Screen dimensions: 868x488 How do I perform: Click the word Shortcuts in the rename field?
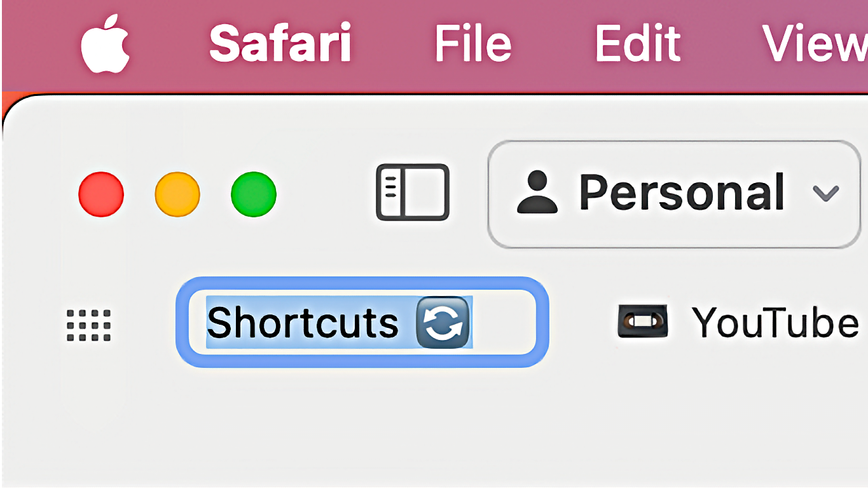click(x=303, y=322)
